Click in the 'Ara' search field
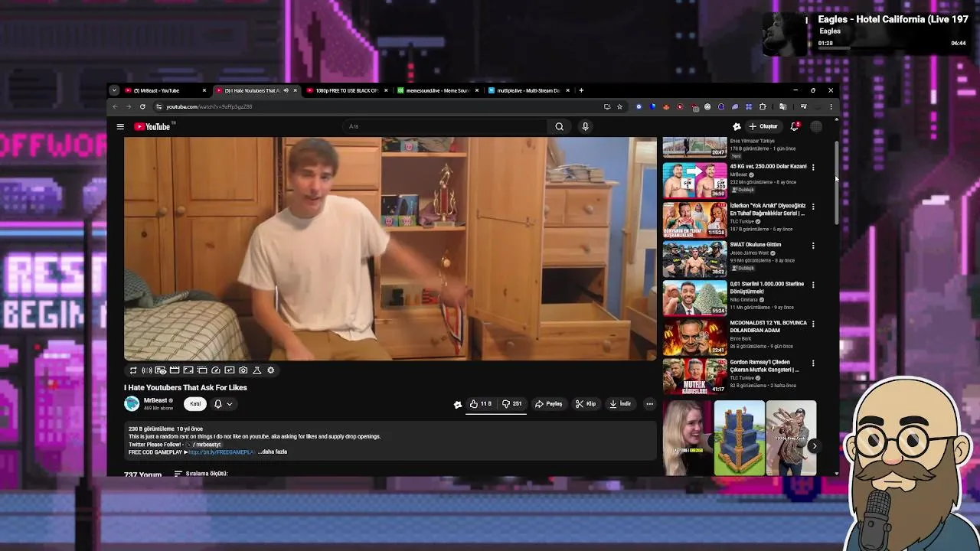This screenshot has width=980, height=551. (x=444, y=126)
